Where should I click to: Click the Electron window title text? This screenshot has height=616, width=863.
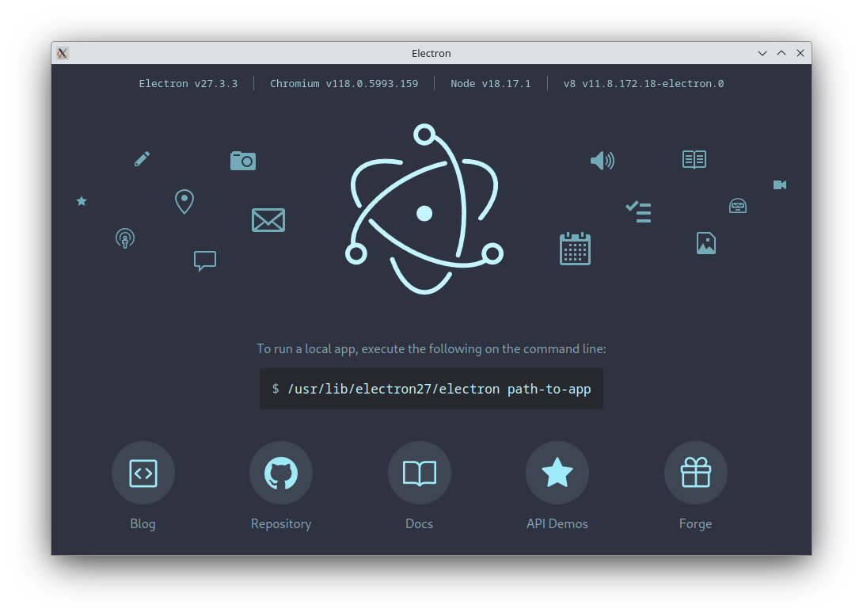(x=431, y=53)
